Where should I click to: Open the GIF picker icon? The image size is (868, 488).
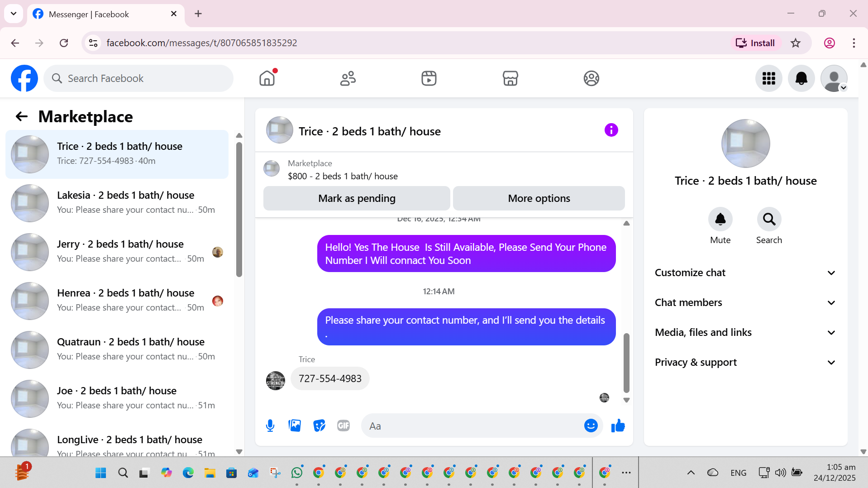click(x=343, y=426)
